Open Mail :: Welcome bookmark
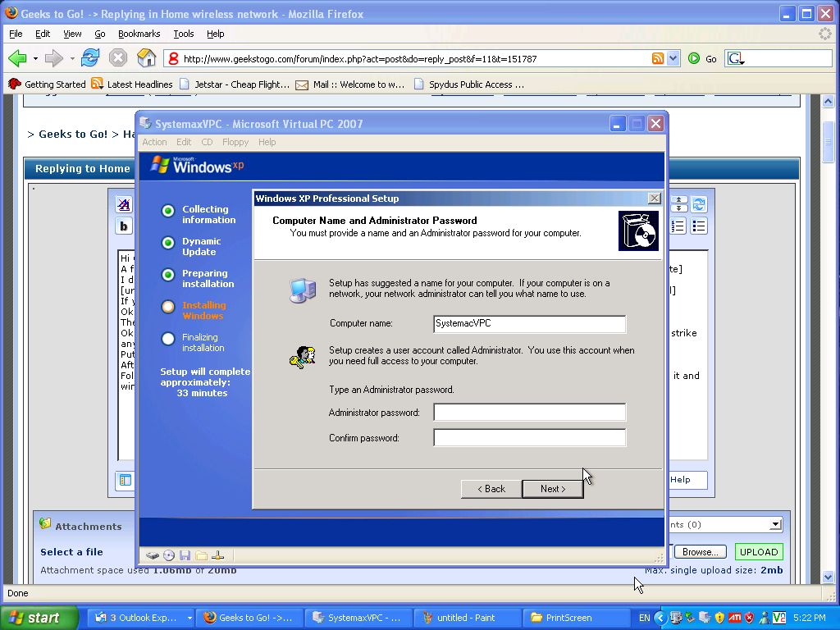The image size is (840, 630). coord(350,84)
